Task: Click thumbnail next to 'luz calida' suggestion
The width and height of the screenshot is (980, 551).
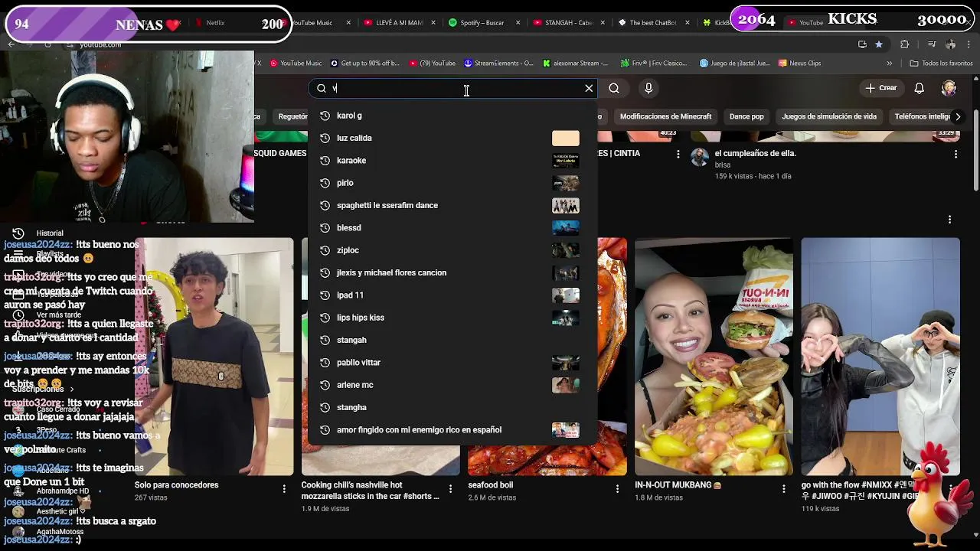Action: (x=566, y=138)
